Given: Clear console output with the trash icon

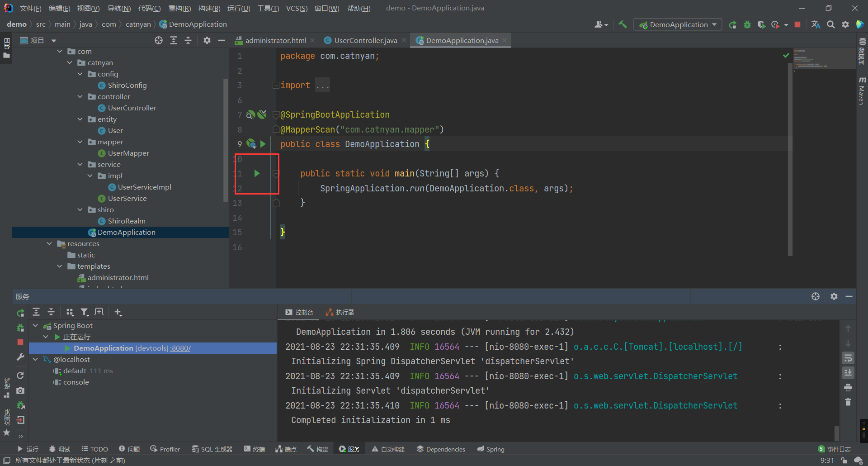Looking at the screenshot, I should click(848, 402).
